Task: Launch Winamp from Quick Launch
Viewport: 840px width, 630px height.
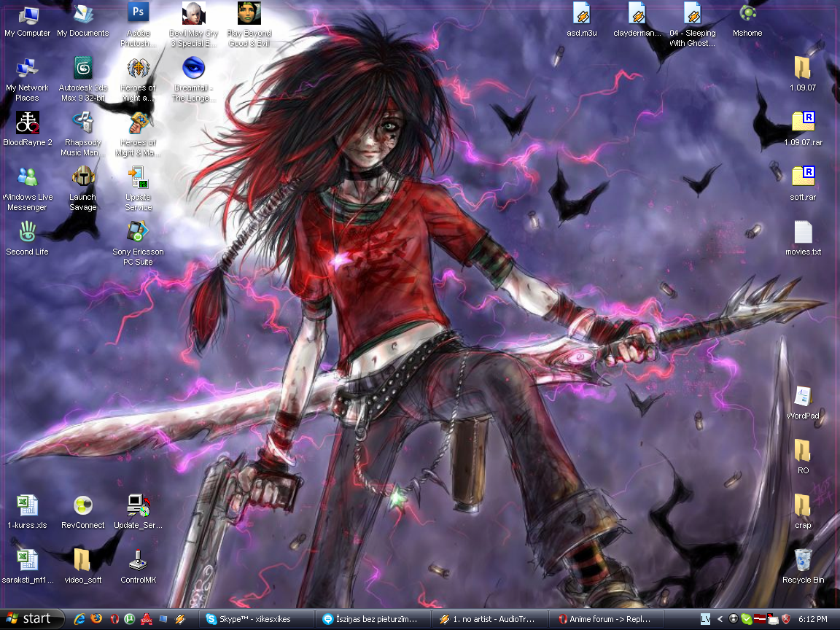Action: [x=180, y=619]
